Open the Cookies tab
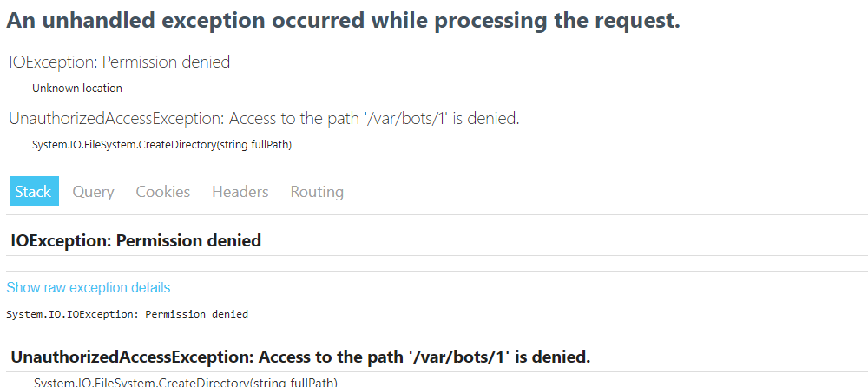Screen dimensions: 868x387 [163, 192]
